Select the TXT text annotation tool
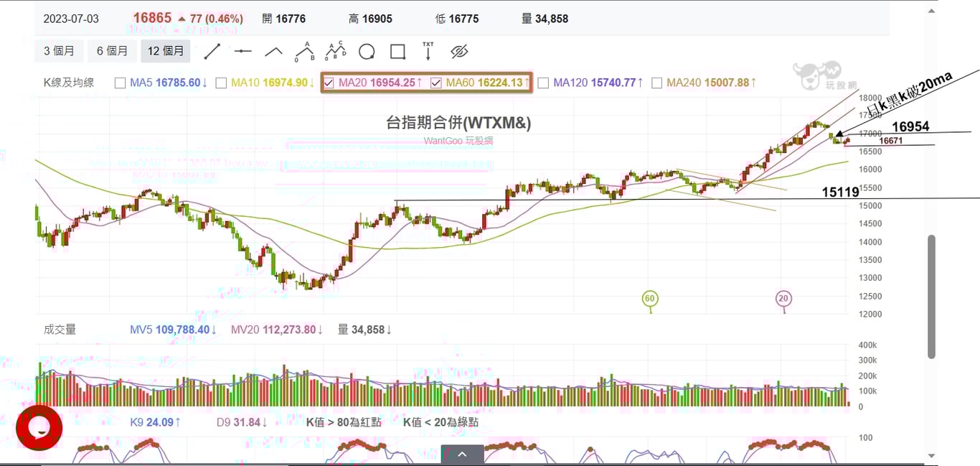This screenshot has width=980, height=466. (x=428, y=51)
